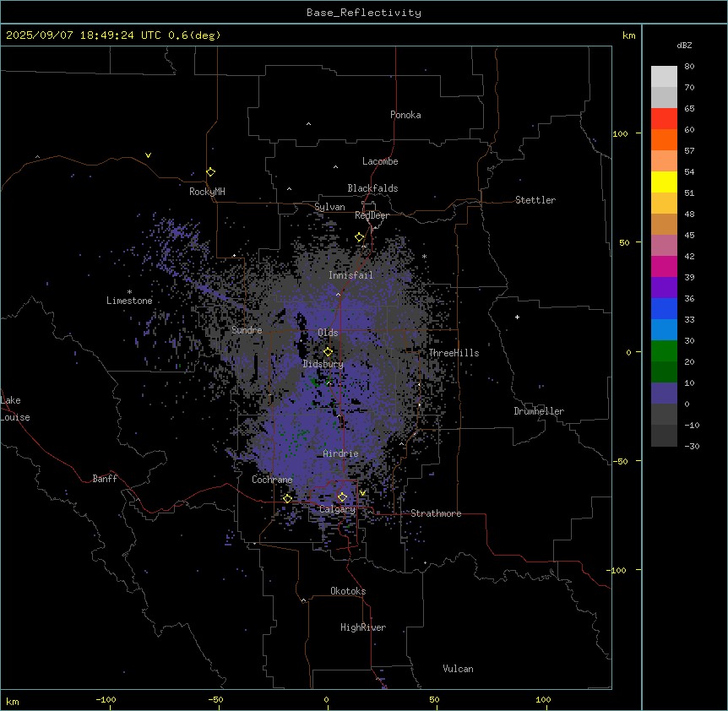
Task: Click the yellow diamond marker above Calgary
Action: pos(342,497)
